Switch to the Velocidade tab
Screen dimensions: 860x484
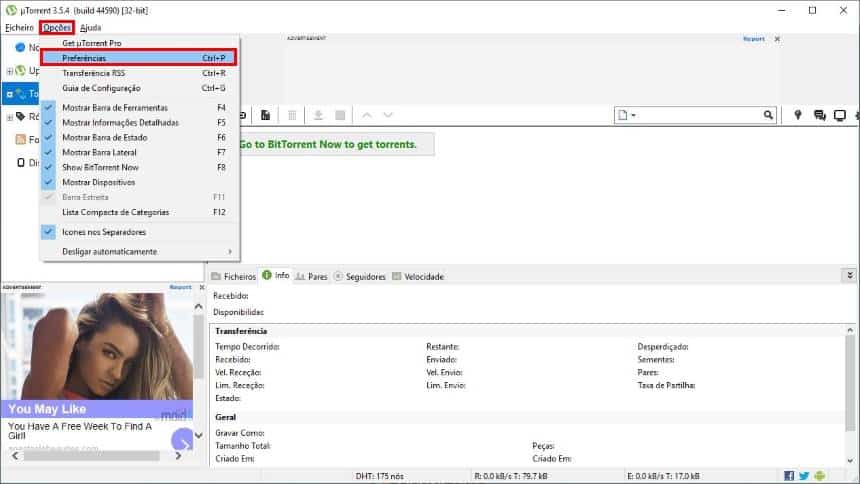[x=418, y=277]
